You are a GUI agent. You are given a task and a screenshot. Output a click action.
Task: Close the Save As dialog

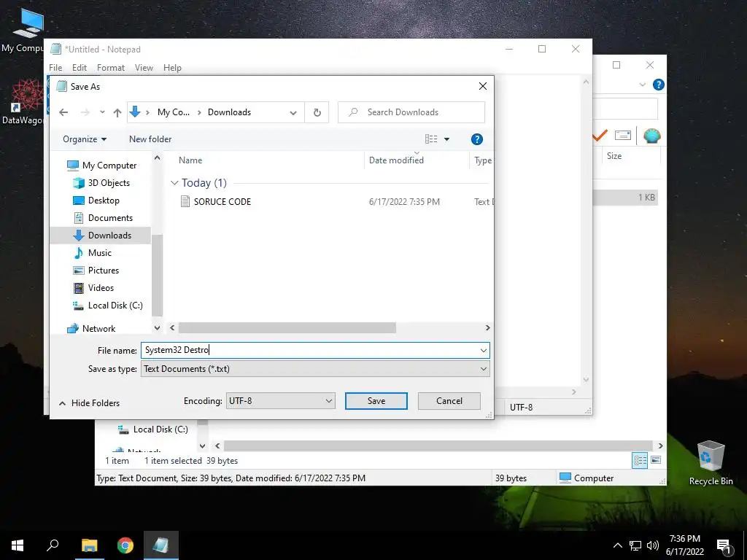(483, 86)
